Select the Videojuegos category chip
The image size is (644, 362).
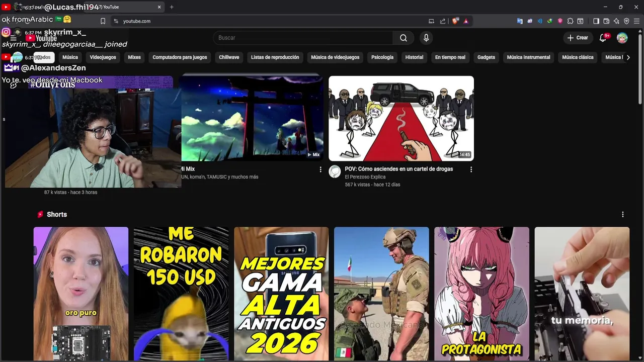click(x=103, y=57)
